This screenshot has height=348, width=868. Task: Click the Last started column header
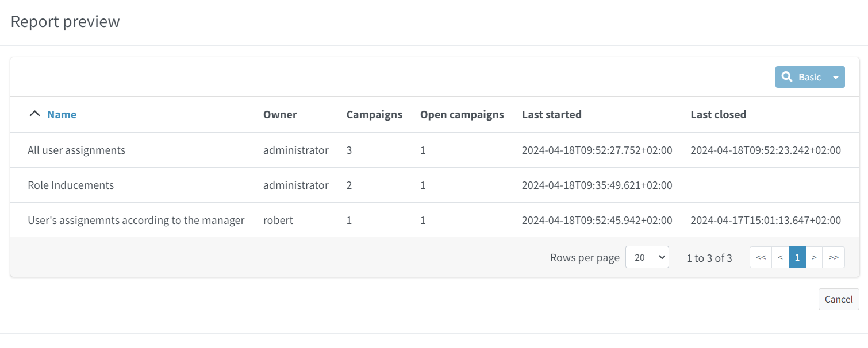coord(551,114)
